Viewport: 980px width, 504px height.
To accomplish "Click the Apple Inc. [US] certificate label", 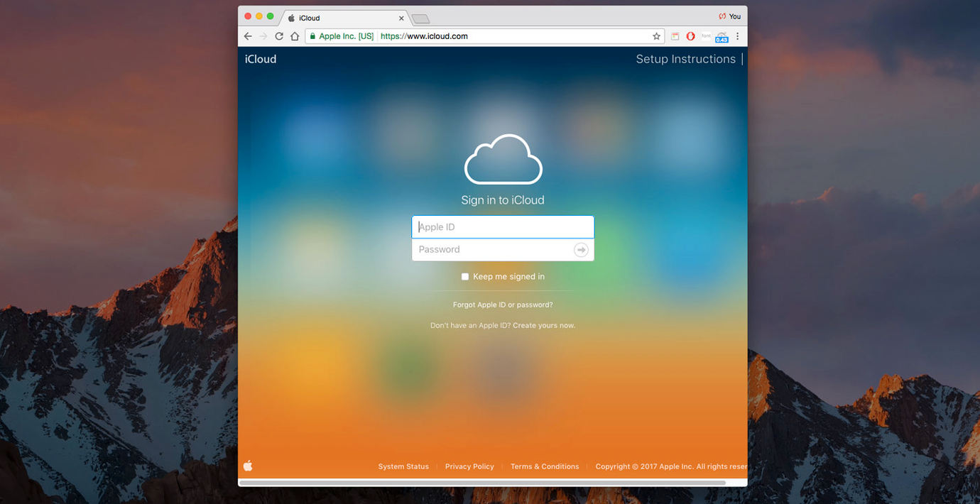I will 346,36.
